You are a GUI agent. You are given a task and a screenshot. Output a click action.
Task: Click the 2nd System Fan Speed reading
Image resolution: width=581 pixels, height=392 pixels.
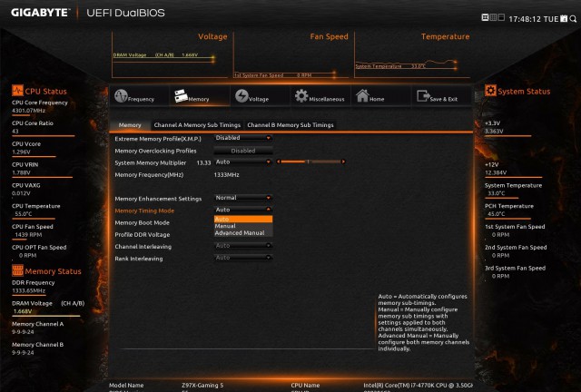point(516,251)
